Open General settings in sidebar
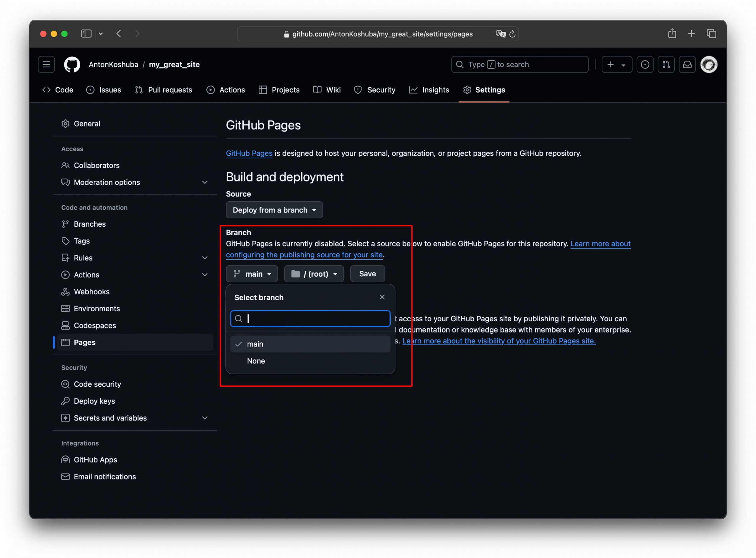Viewport: 756px width, 558px height. click(x=134, y=124)
